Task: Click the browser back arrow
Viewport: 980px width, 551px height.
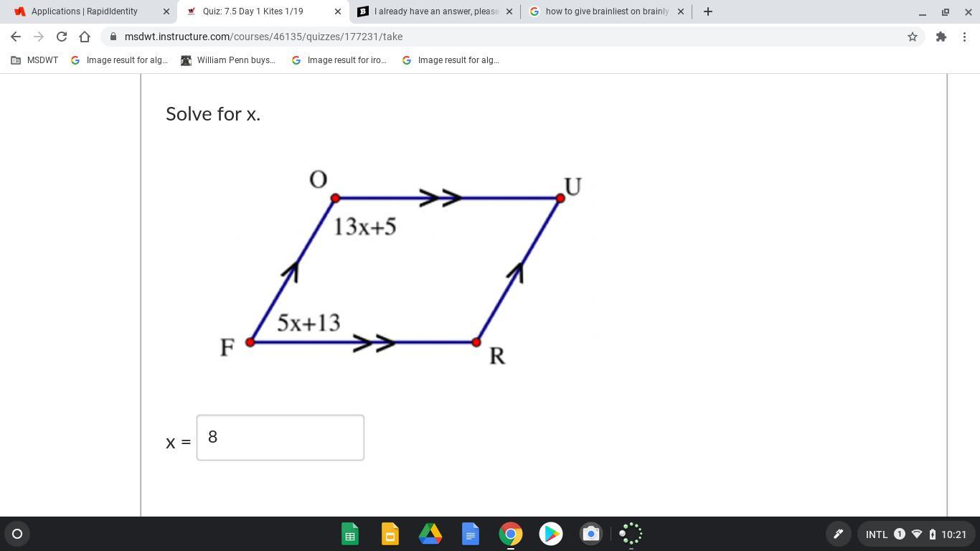Action: click(x=16, y=37)
